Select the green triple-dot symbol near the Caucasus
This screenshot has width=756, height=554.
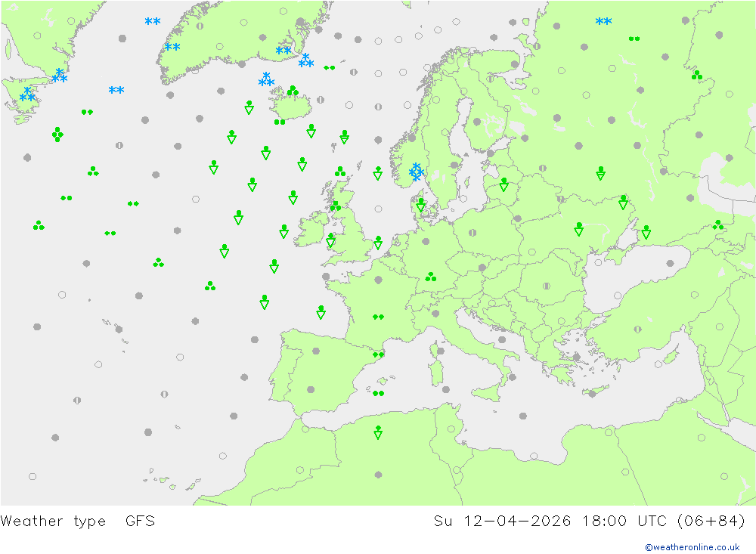pos(718,224)
